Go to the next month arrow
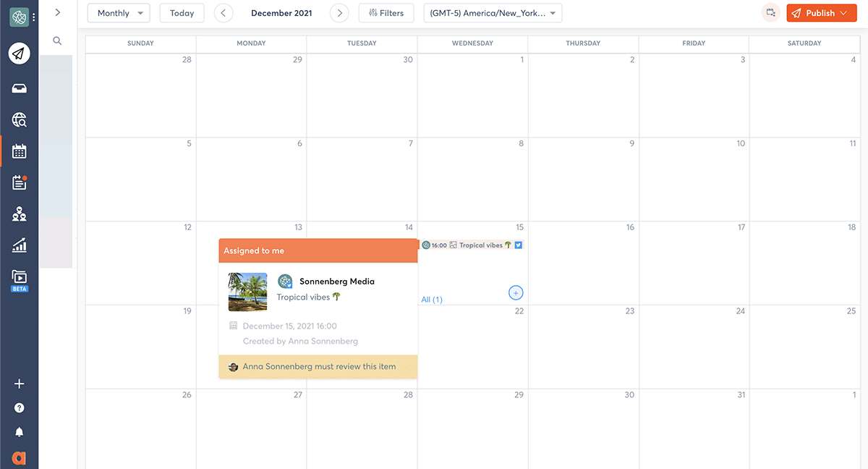Screen dimensions: 868x469 pos(339,13)
